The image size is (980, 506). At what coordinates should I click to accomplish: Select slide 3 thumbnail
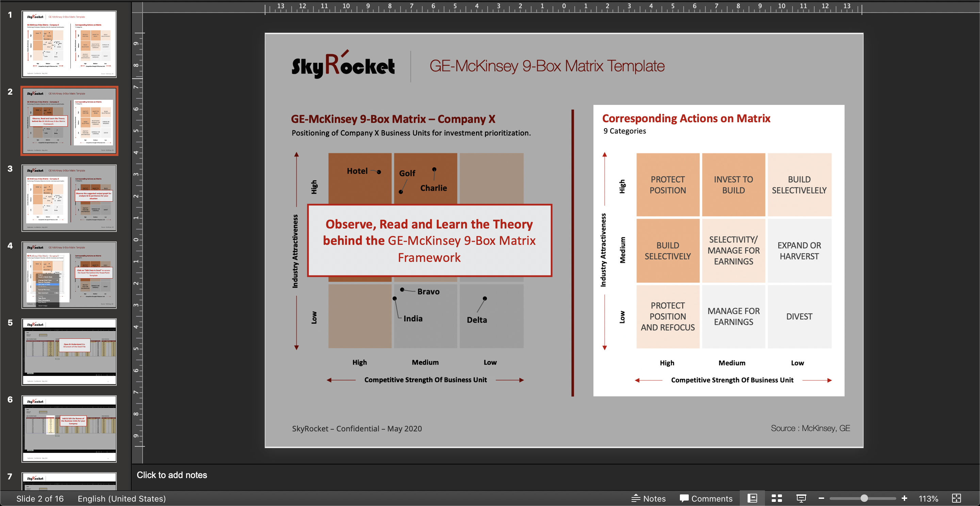69,198
